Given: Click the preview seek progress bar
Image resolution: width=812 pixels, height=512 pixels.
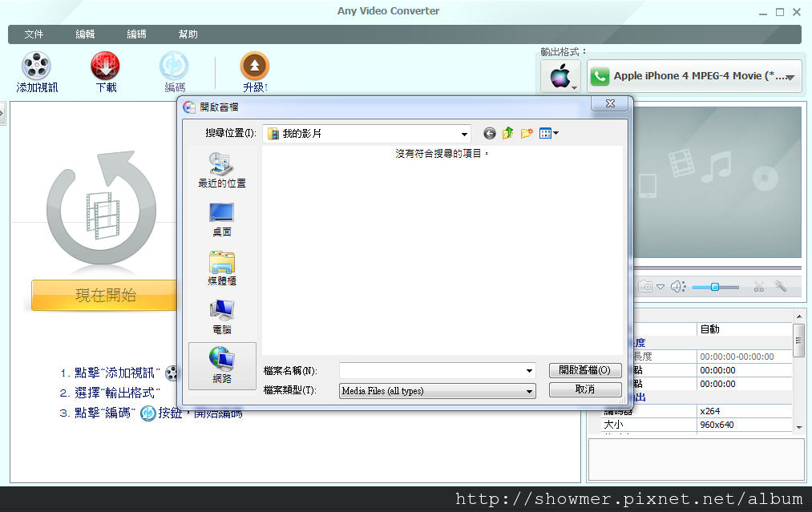Looking at the screenshot, I should pyautogui.click(x=717, y=268).
